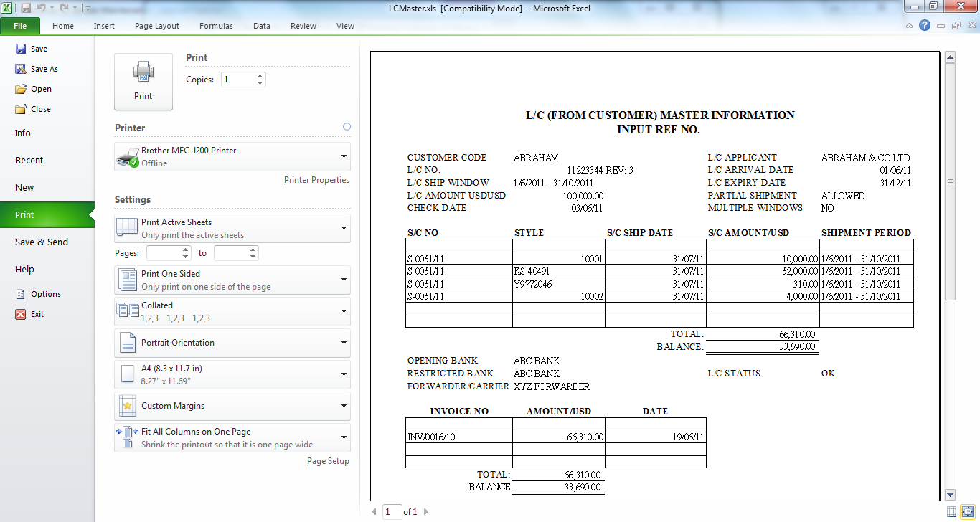Open Printer Properties link
The image size is (980, 522).
[316, 180]
